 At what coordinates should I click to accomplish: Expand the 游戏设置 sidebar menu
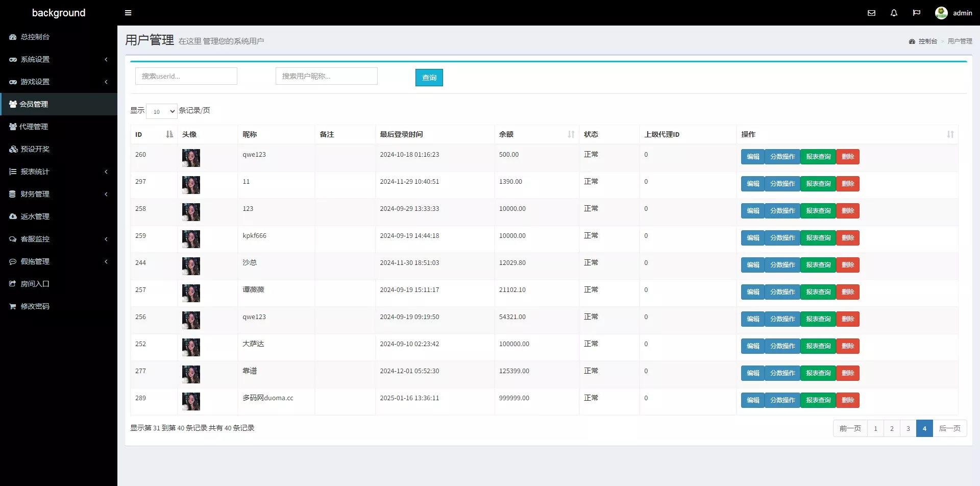tap(59, 82)
